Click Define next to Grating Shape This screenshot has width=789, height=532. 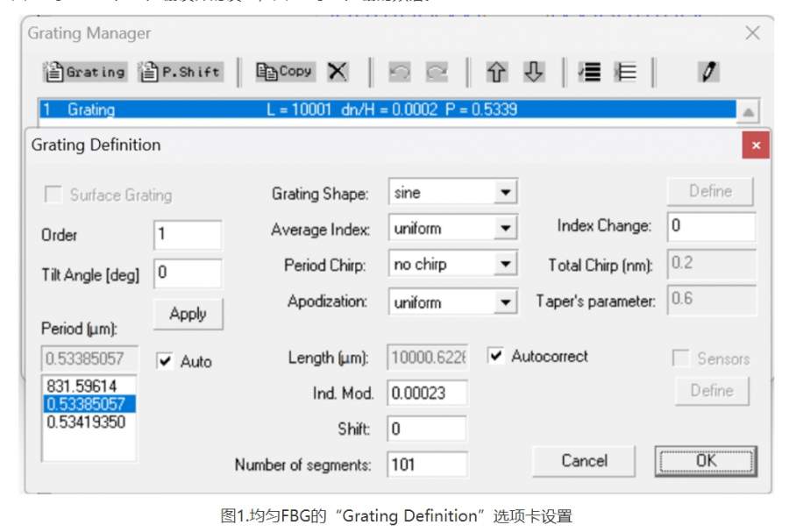(x=710, y=191)
